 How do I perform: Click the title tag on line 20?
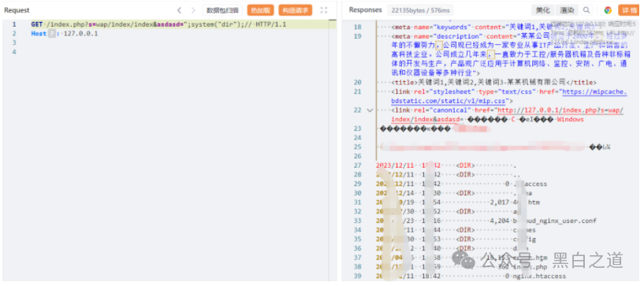(494, 83)
